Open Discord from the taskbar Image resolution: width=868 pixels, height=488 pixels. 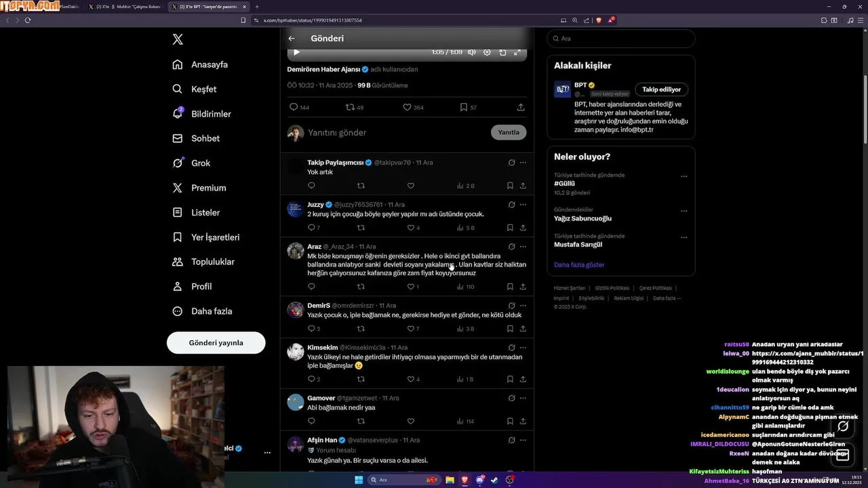pyautogui.click(x=479, y=480)
